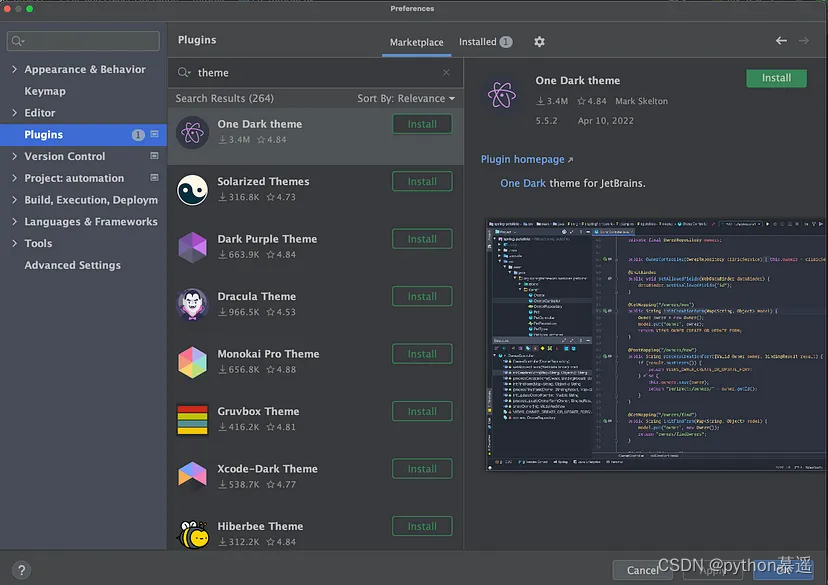Switch to the Marketplace tab
Viewport: 828px width, 585px height.
click(417, 42)
